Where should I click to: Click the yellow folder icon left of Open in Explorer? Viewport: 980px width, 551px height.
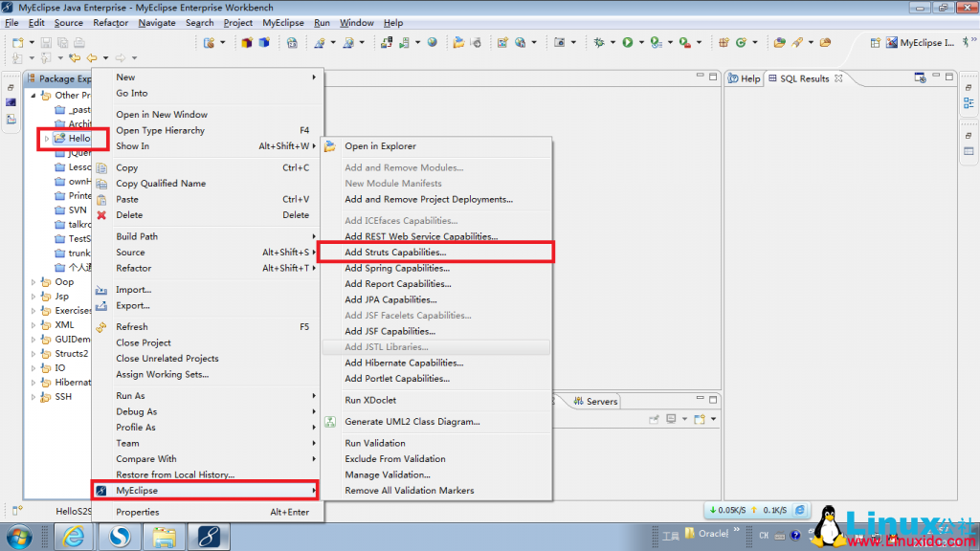[330, 146]
